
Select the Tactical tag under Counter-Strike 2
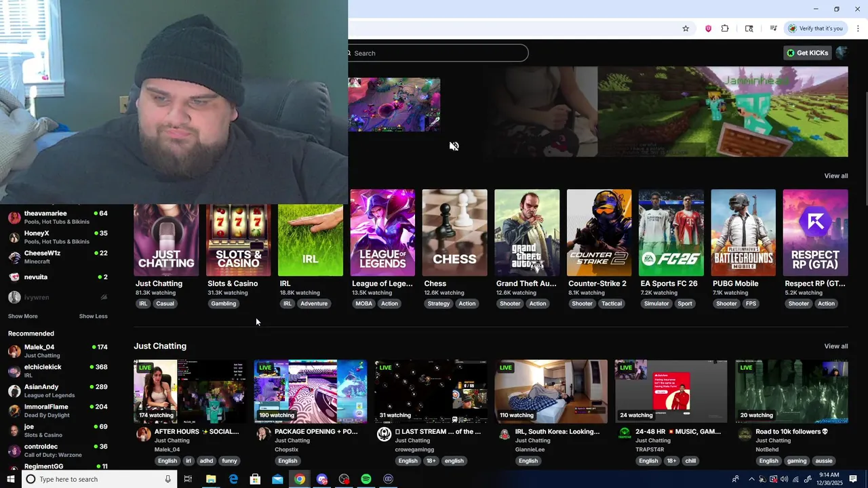tap(612, 304)
